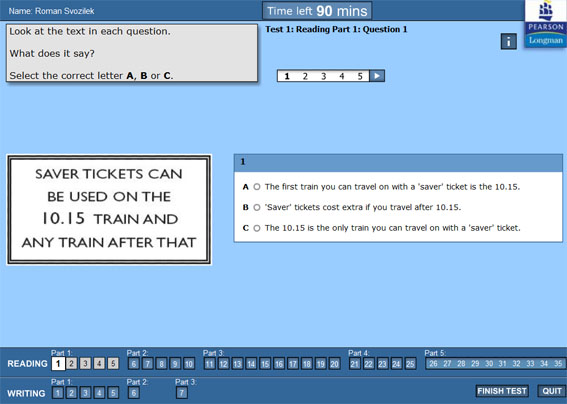This screenshot has width=567, height=404.
Task: Click the QUIT button
Action: coord(552,391)
